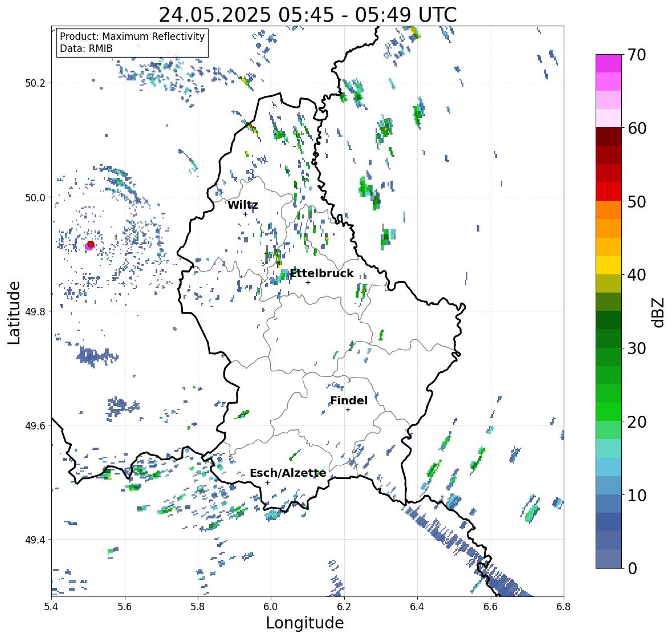Click the Ettelbruck city label

pyautogui.click(x=322, y=274)
